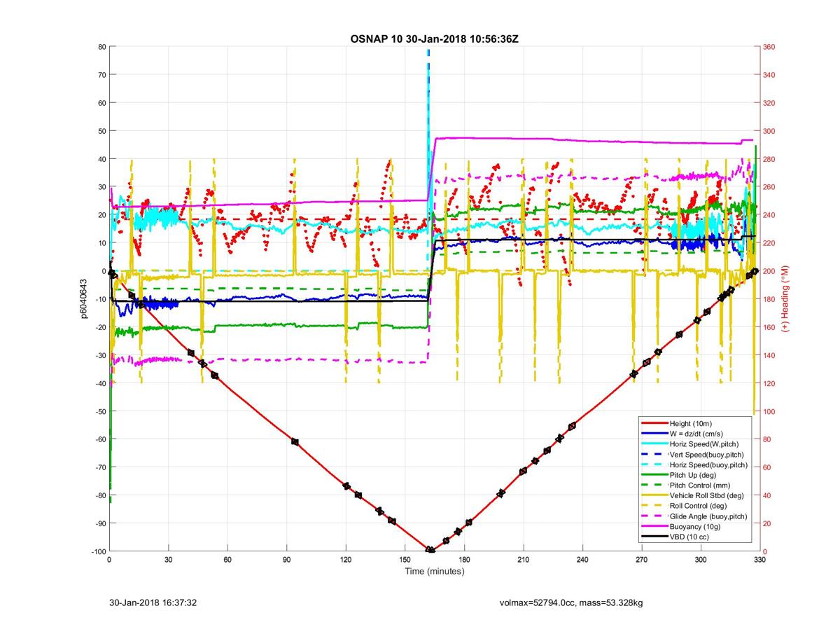Click the 160 tick on the heading axis
Image resolution: width=840 pixels, height=620 pixels.
tap(770, 327)
